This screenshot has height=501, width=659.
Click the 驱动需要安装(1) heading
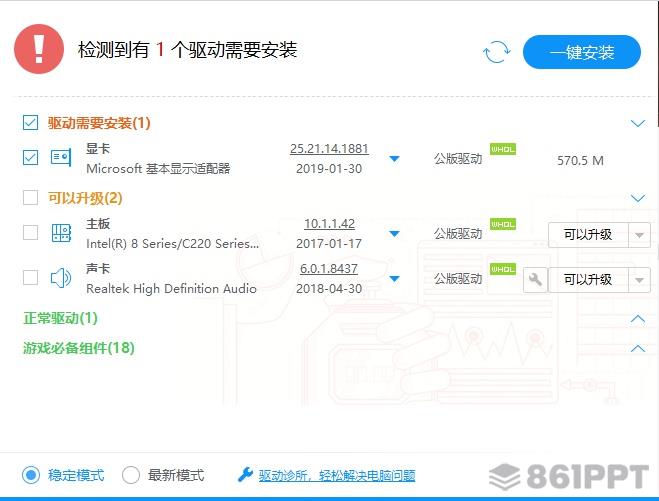[99, 123]
